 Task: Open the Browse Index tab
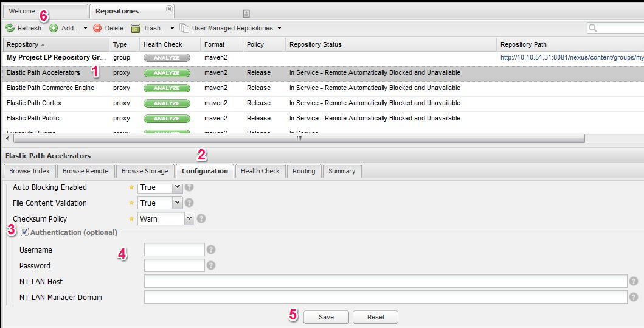pos(30,171)
